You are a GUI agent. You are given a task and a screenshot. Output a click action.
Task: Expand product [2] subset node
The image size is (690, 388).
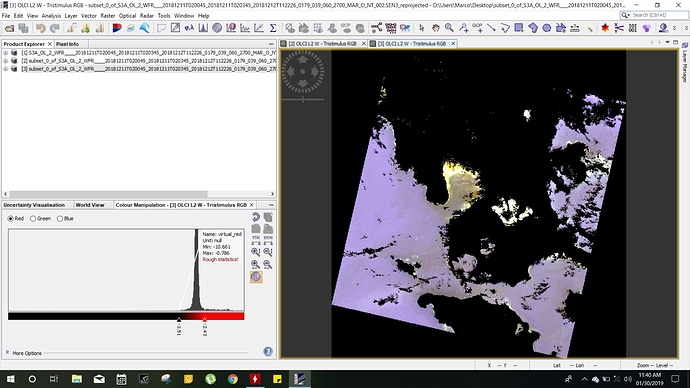tap(6, 61)
